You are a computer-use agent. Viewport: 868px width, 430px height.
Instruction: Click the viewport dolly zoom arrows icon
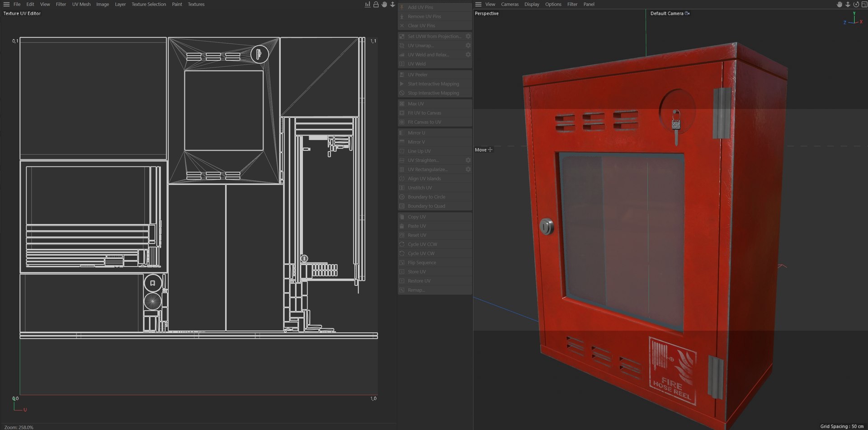point(848,5)
